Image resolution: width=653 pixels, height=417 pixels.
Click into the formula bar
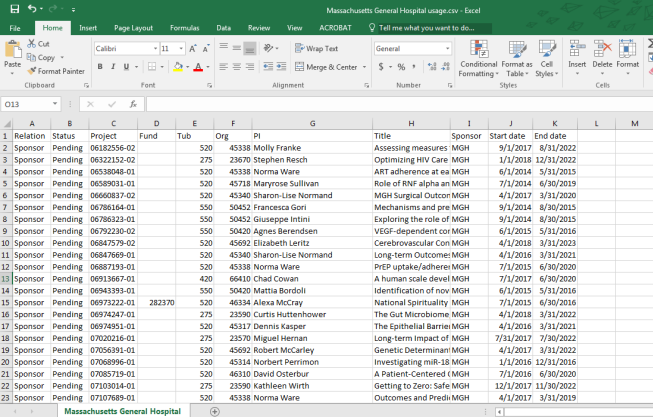[x=399, y=104]
